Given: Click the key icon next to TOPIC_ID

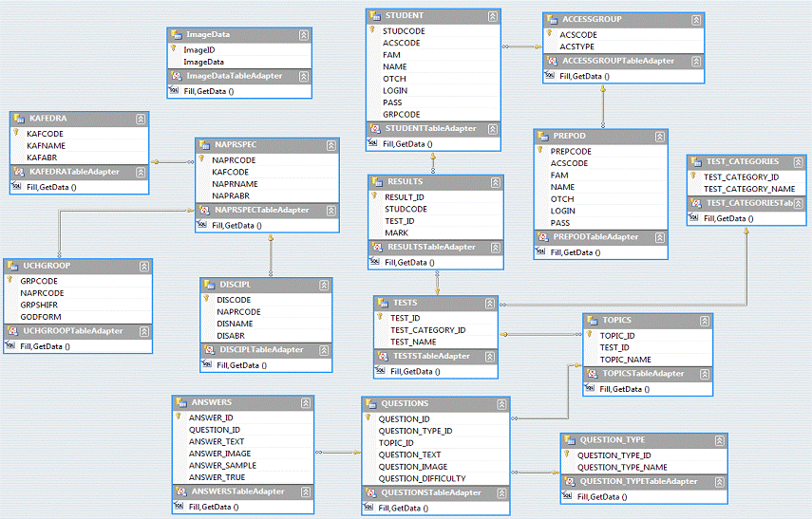Looking at the screenshot, I should 590,335.
